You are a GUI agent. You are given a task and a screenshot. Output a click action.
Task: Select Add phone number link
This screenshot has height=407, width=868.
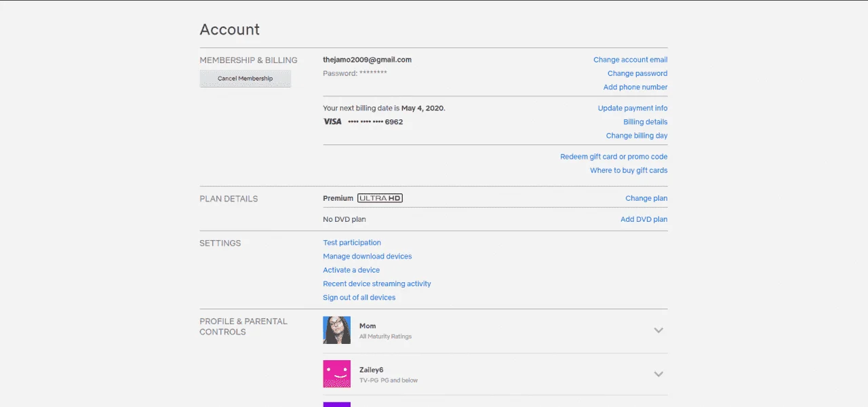click(635, 87)
